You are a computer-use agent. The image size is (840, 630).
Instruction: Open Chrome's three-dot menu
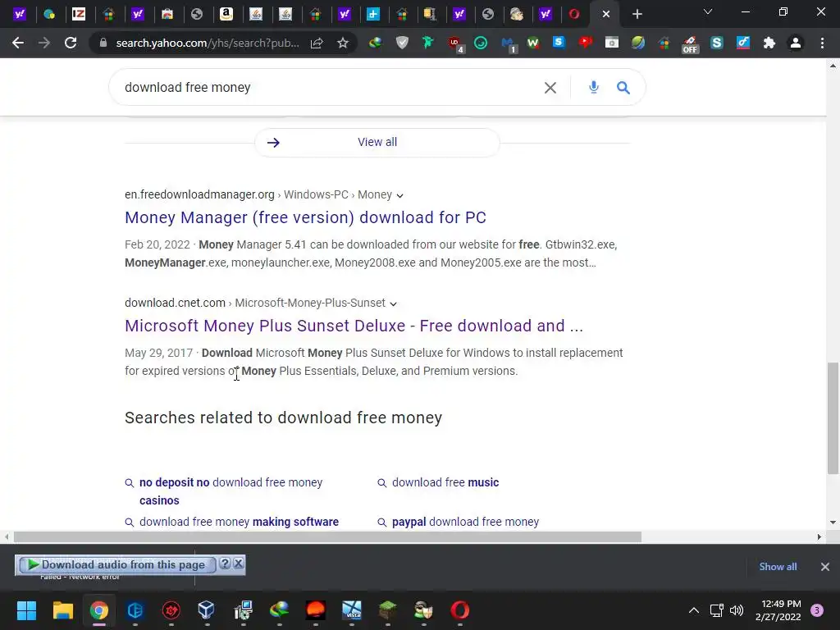(x=822, y=43)
